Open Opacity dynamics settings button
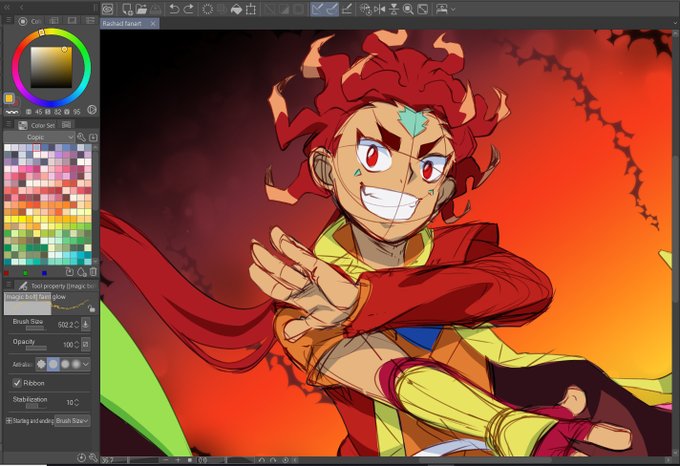 [85, 344]
